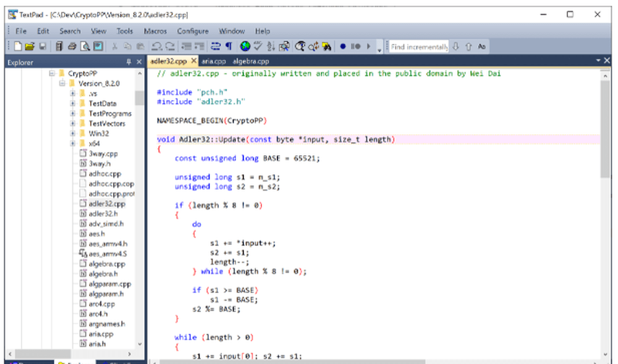618x364 pixels.
Task: Open the Replace toolbar icon
Action: [314, 46]
